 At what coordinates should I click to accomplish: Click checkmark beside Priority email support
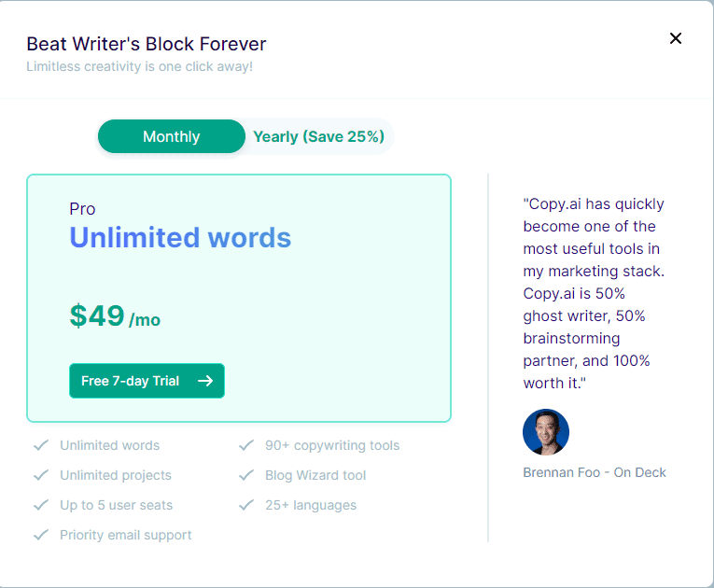point(41,535)
